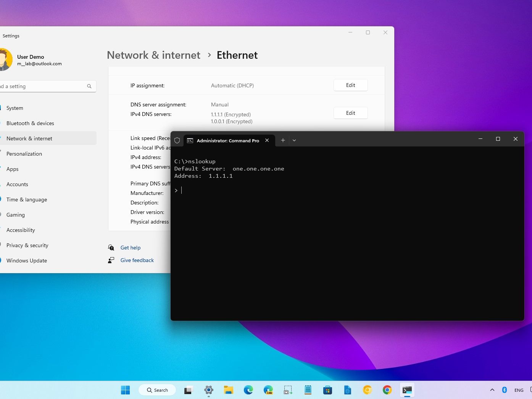Image resolution: width=532 pixels, height=399 pixels.
Task: Open a new terminal tab
Action: point(283,140)
